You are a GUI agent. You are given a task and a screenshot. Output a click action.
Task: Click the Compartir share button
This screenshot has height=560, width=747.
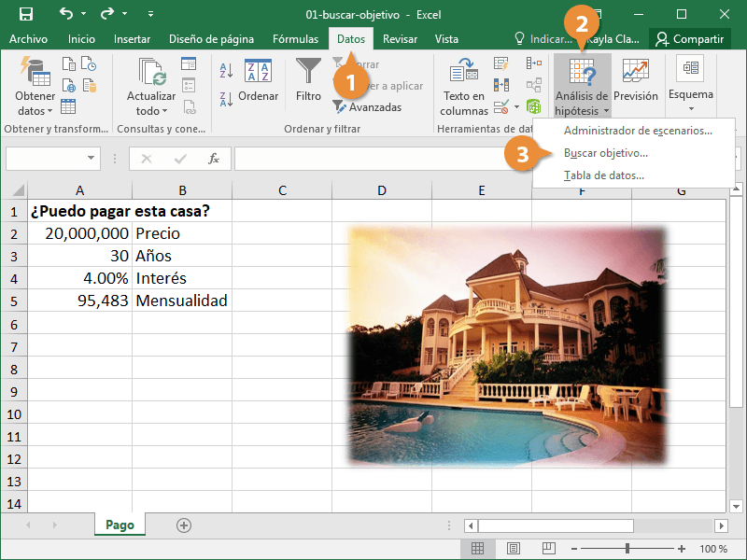tap(690, 38)
